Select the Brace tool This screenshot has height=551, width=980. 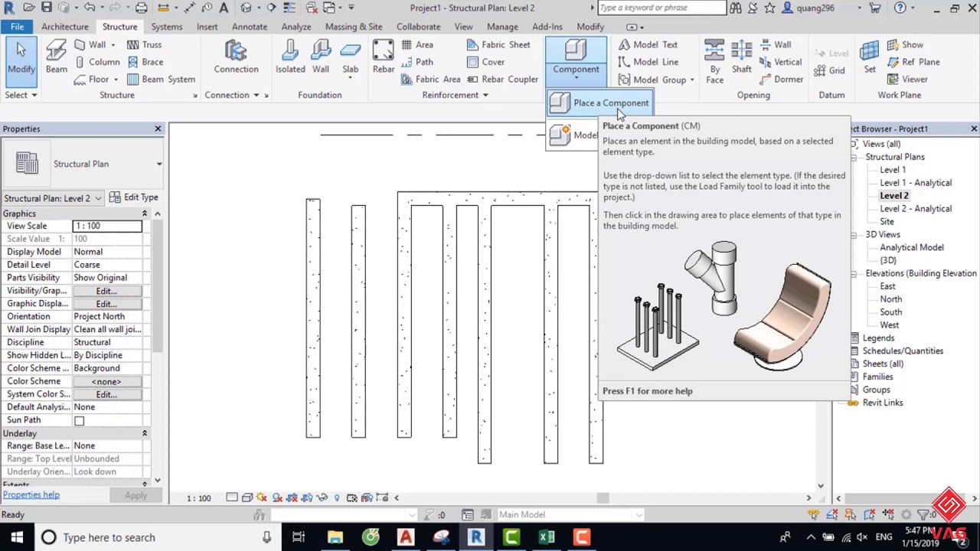pos(145,62)
